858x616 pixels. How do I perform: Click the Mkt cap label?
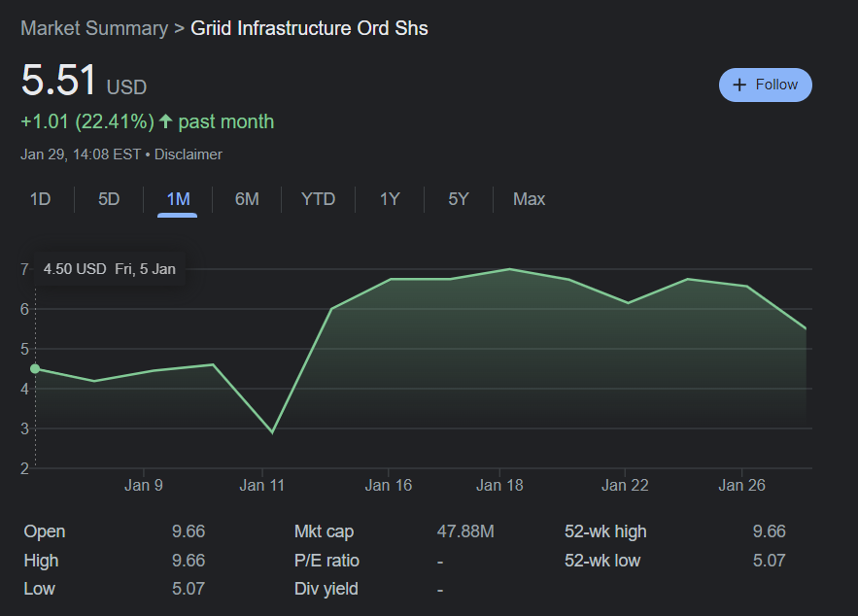tap(324, 531)
